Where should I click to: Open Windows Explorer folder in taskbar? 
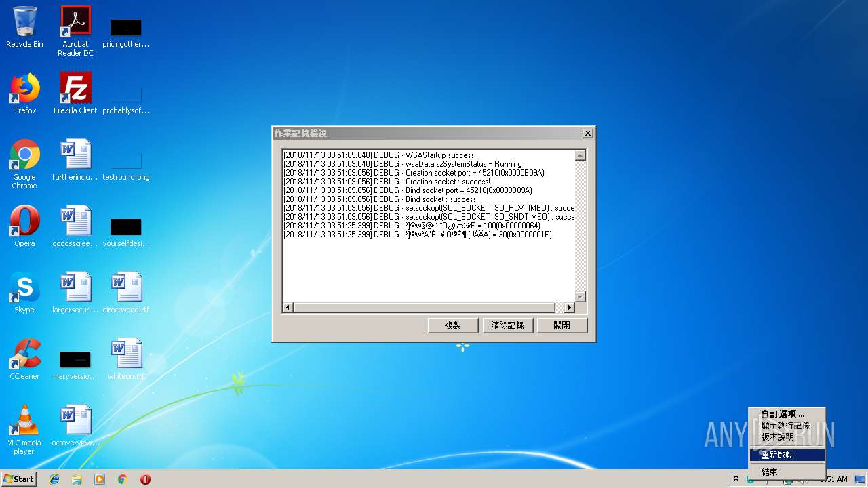pyautogui.click(x=77, y=479)
